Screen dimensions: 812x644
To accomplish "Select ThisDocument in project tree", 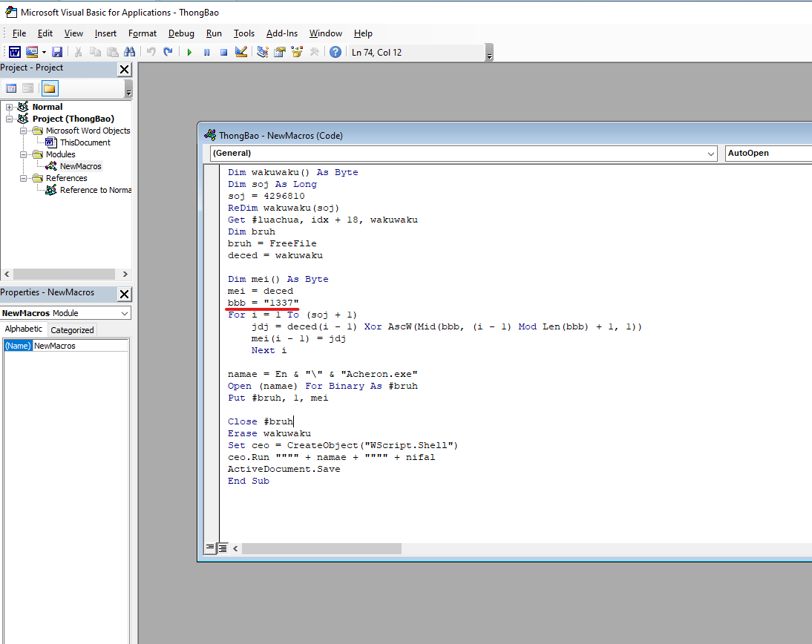I will coord(85,142).
